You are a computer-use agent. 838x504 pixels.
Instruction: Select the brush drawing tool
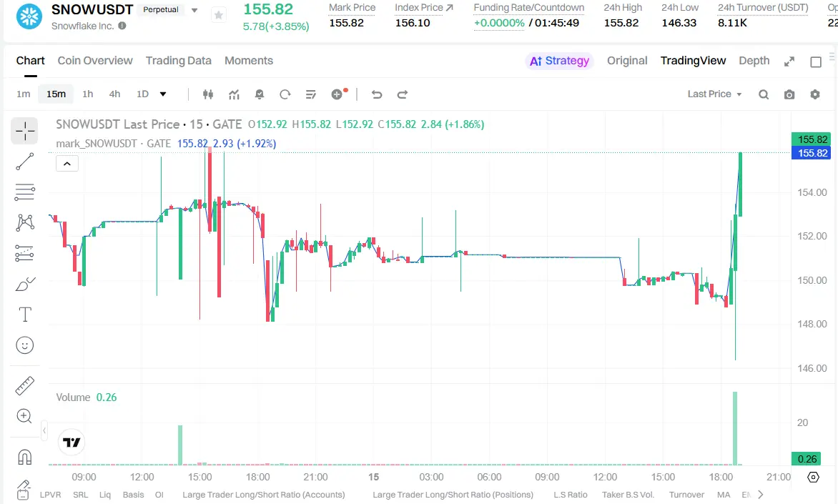[x=24, y=284]
